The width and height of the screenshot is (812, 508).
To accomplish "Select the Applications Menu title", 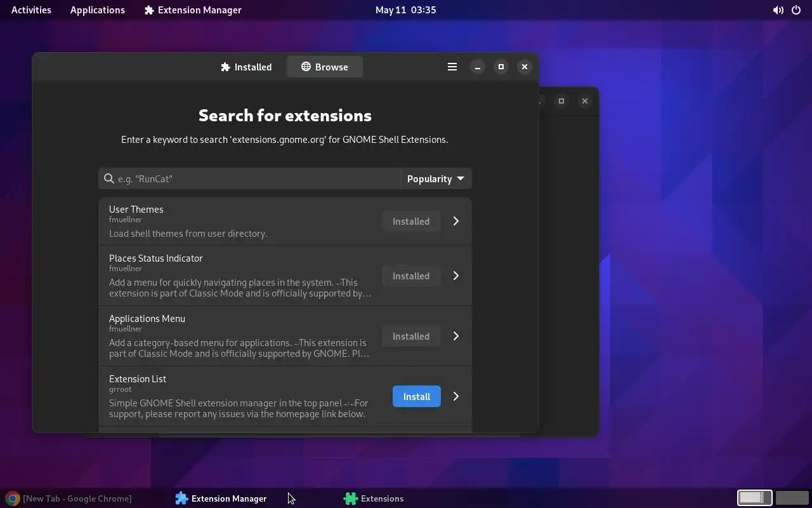I will pos(147,318).
